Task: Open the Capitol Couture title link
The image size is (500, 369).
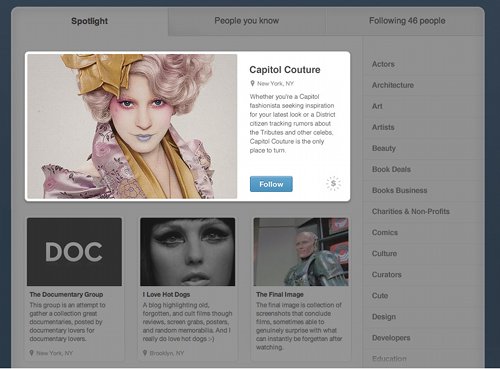Action: [285, 70]
